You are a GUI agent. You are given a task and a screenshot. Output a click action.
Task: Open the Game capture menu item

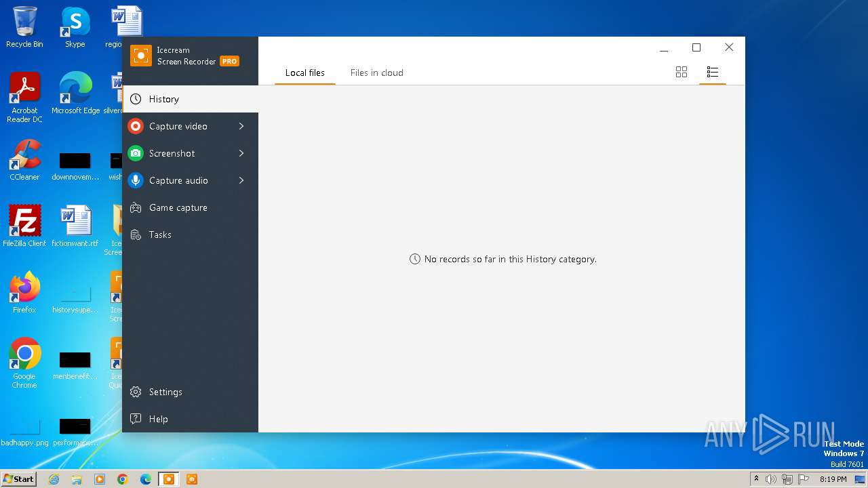pos(190,207)
